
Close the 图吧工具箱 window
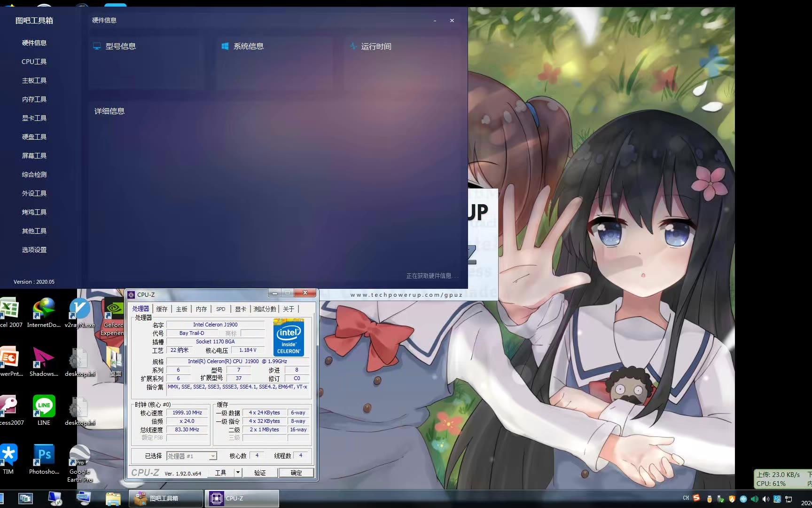(452, 21)
